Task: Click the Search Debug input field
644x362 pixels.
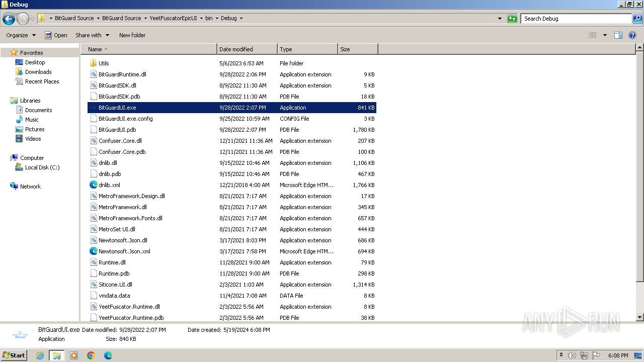Action: click(x=576, y=19)
